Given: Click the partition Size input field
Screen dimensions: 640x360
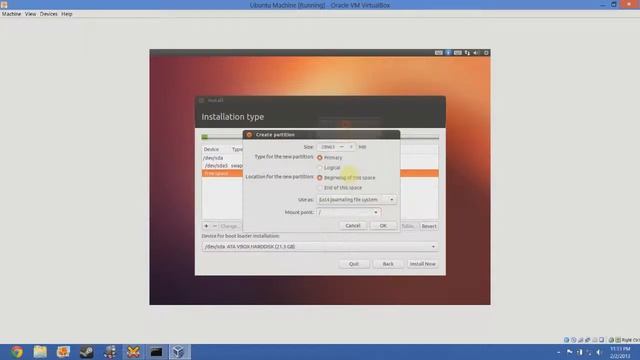Looking at the screenshot, I should point(327,147).
